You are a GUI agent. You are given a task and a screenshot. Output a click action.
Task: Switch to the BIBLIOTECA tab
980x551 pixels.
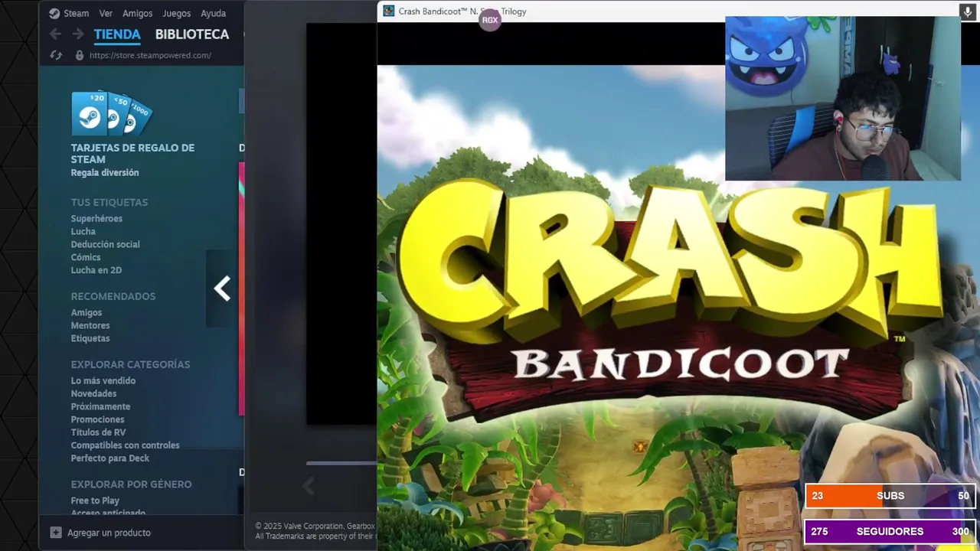click(x=192, y=34)
